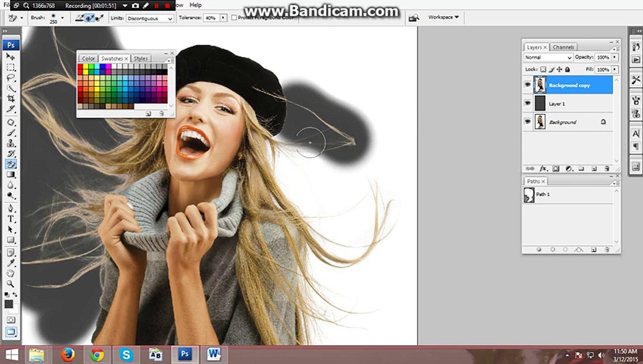The width and height of the screenshot is (643, 364).
Task: Select the Lasso tool
Action: tap(11, 78)
